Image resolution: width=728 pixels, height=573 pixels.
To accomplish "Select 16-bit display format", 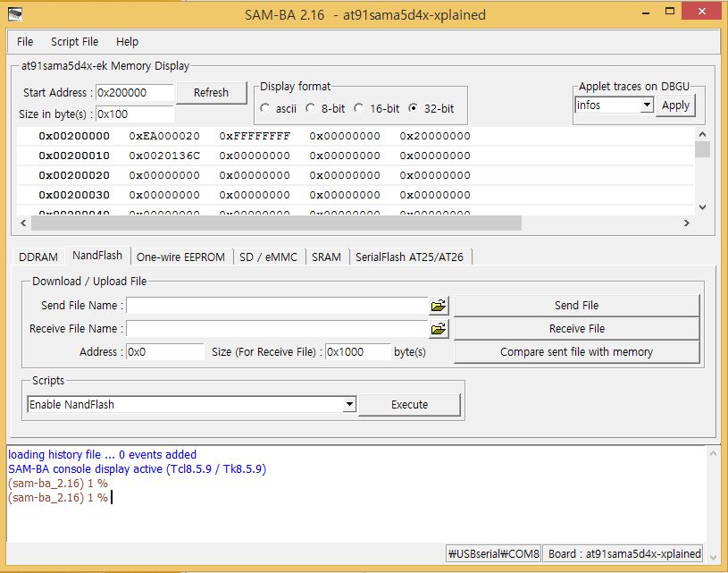I will 359,108.
